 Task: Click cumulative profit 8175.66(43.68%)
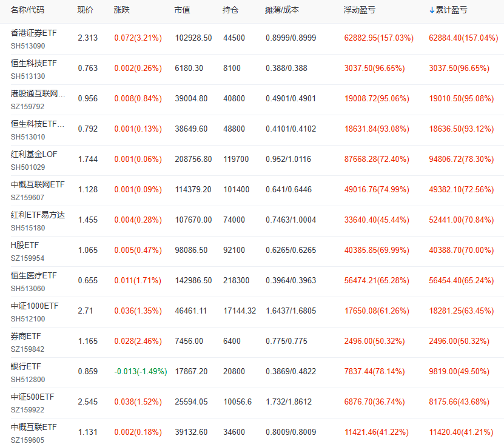click(459, 402)
